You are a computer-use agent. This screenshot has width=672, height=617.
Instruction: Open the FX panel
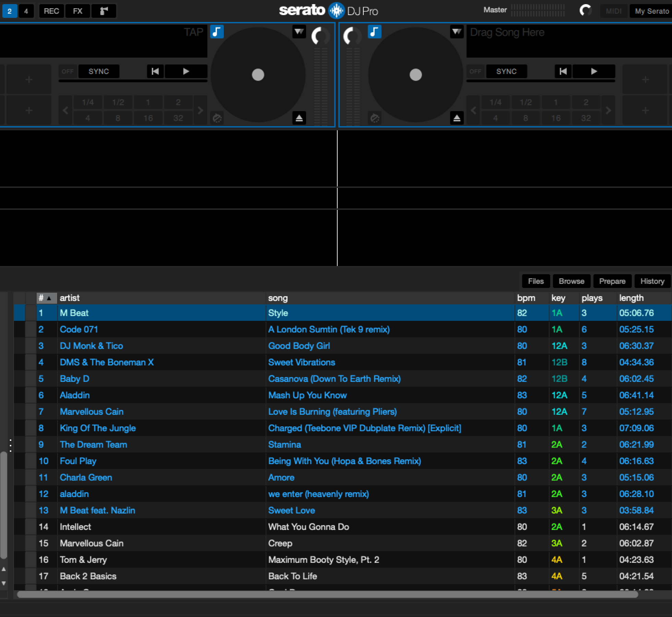[78, 11]
